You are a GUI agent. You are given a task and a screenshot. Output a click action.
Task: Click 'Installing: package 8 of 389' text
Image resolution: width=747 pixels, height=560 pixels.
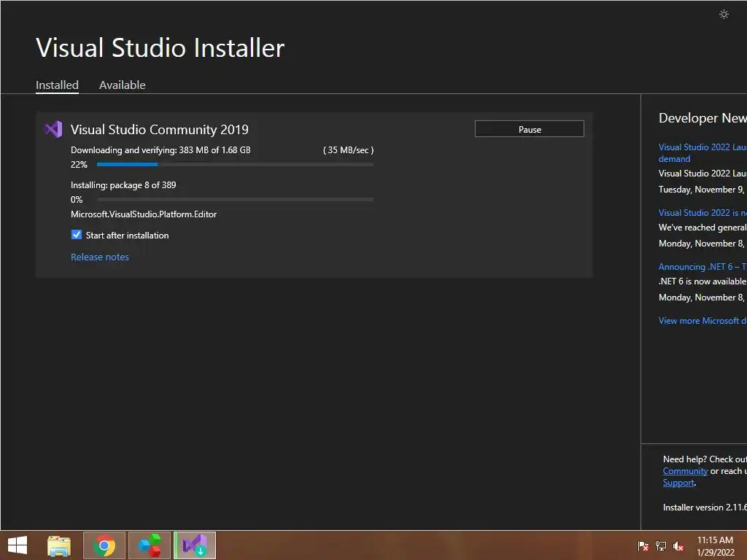(x=123, y=185)
